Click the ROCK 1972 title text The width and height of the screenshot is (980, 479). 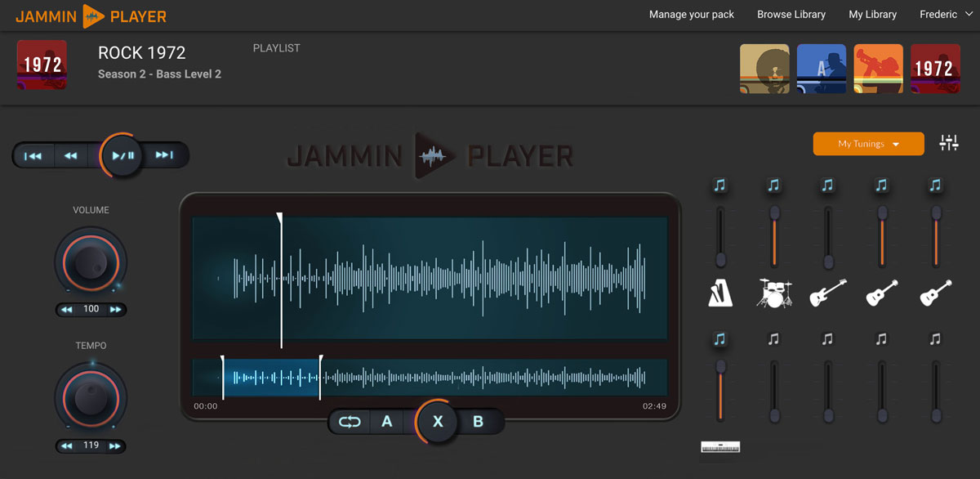[142, 53]
